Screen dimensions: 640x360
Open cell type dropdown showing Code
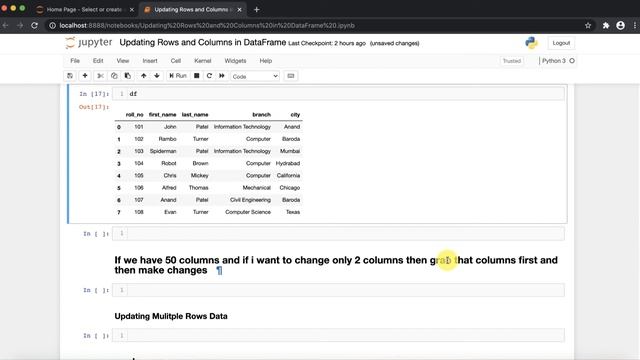pyautogui.click(x=255, y=76)
